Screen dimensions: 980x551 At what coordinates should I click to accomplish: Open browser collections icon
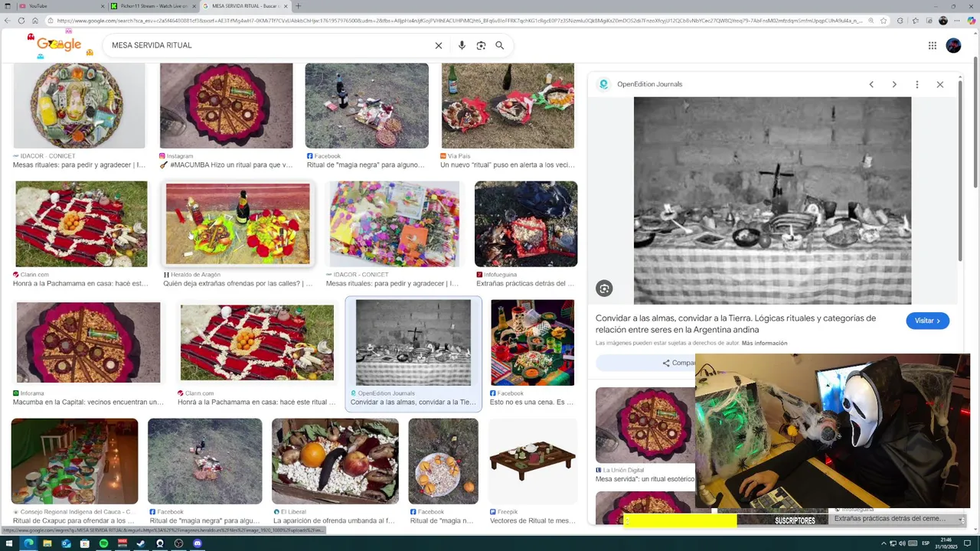tap(929, 21)
